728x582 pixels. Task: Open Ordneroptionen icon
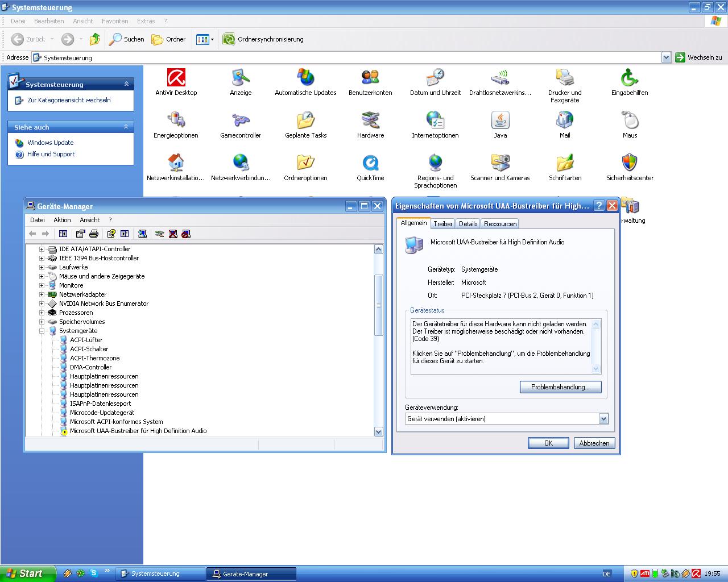(305, 167)
